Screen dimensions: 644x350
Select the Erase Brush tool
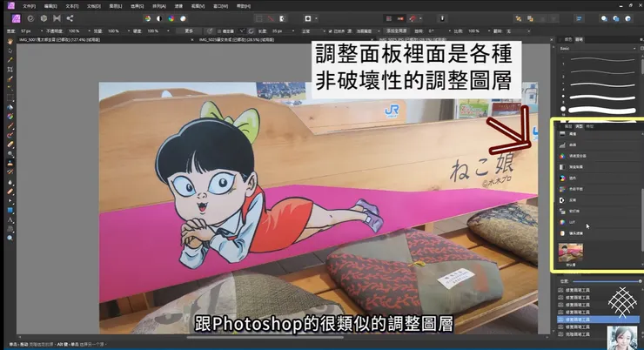10,145
